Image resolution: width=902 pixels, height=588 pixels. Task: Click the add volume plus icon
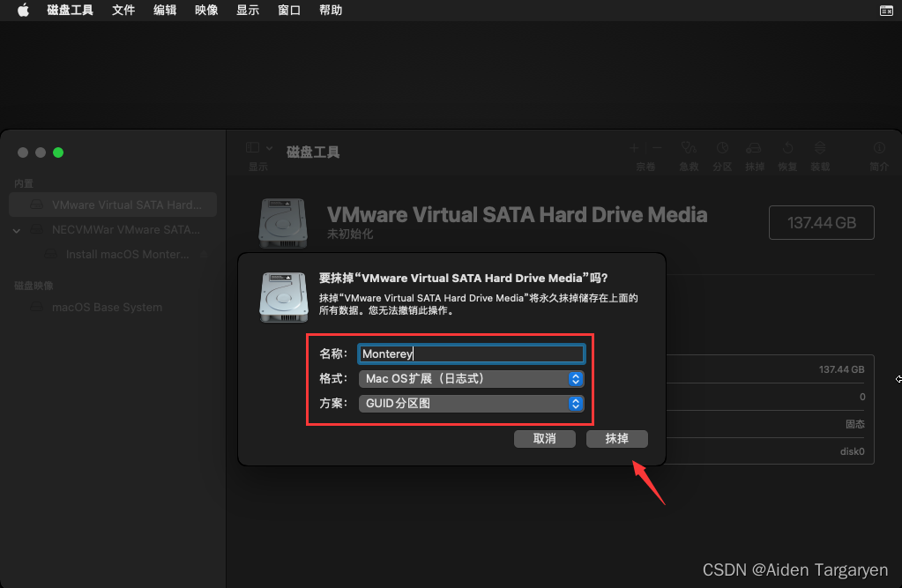[x=634, y=148]
